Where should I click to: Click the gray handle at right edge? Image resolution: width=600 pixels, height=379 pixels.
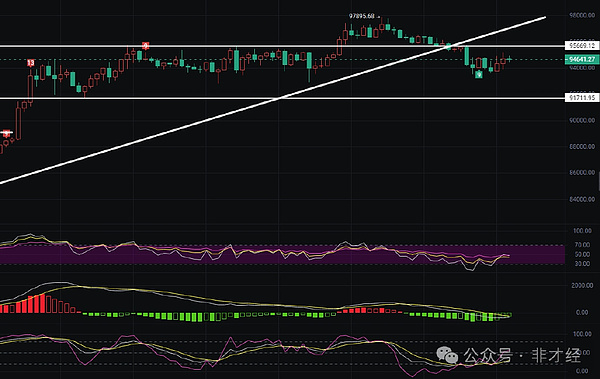598,181
